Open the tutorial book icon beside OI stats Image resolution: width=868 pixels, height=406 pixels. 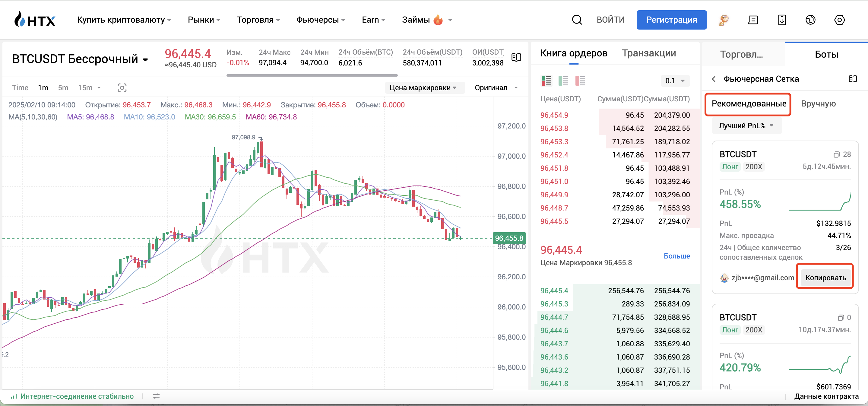pos(516,58)
